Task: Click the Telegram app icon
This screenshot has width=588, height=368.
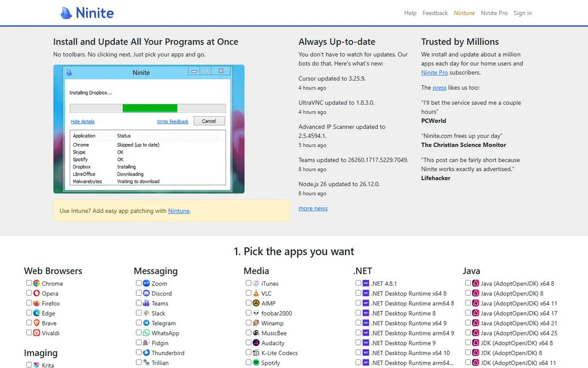Action: click(x=146, y=323)
